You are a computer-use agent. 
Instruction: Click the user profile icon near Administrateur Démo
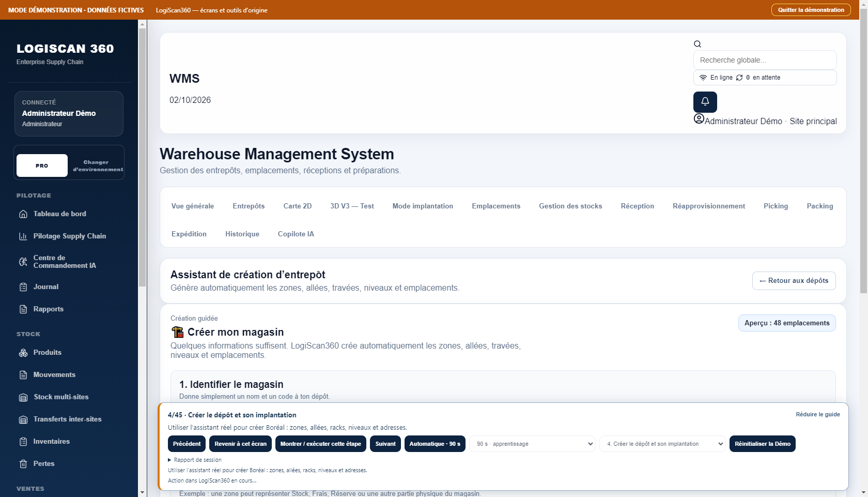tap(699, 118)
